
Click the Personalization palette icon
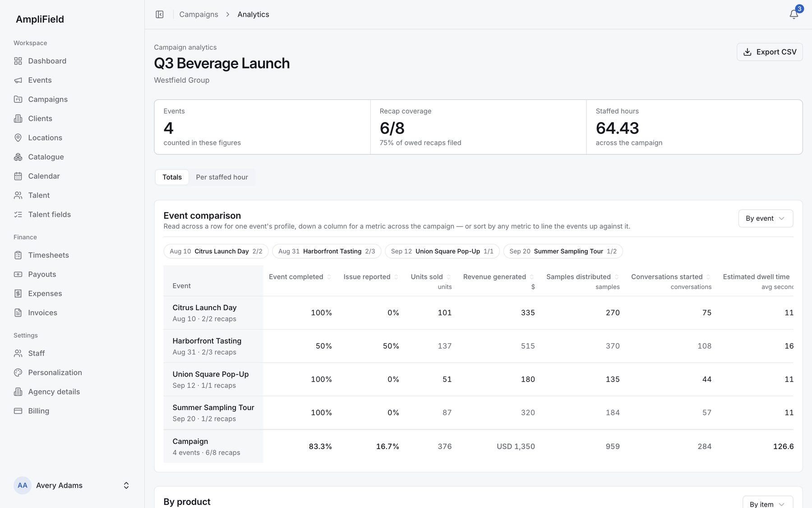18,373
